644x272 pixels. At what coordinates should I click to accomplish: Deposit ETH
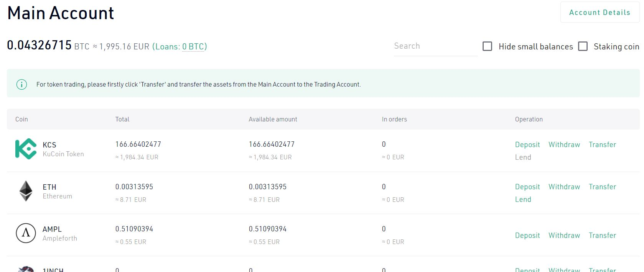527,187
